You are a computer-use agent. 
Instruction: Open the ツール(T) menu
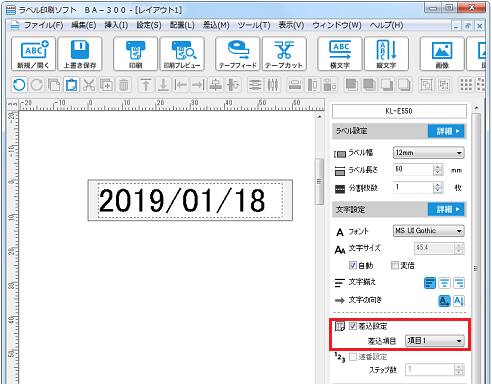254,25
